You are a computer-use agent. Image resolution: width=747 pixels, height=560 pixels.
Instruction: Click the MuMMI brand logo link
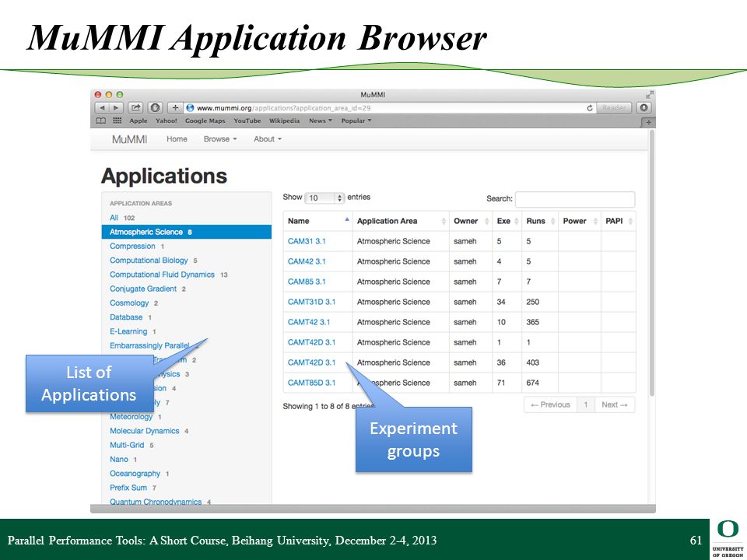click(130, 139)
